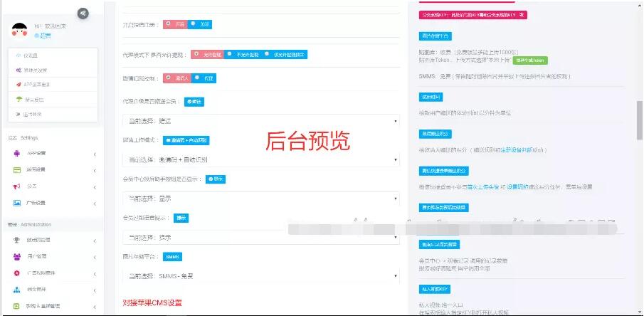Click the paper plane APP icon
The height and width of the screenshot is (316, 644).
(18, 84)
